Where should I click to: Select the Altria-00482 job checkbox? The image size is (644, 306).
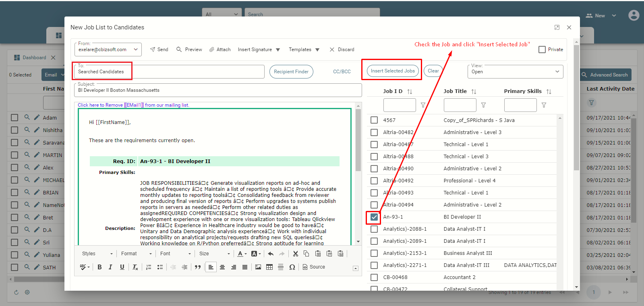(x=374, y=132)
